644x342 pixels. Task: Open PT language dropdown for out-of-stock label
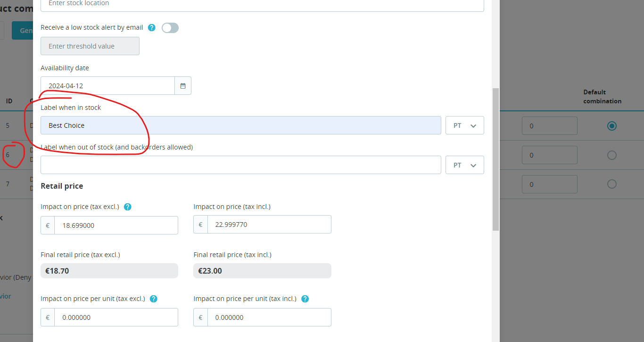coord(464,165)
